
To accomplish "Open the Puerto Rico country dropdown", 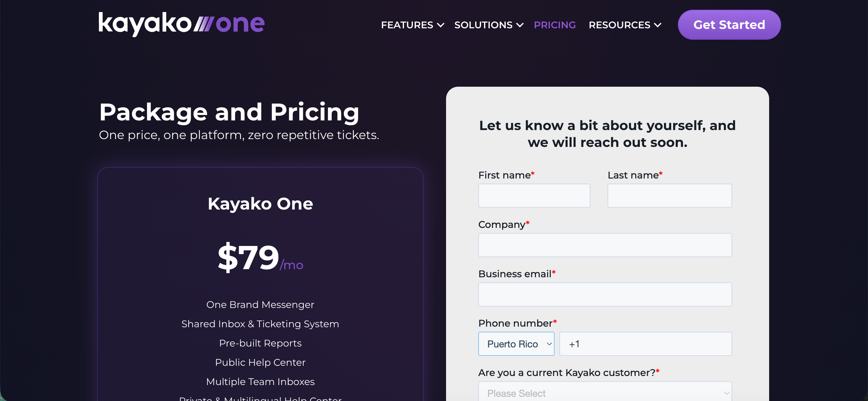I will 516,344.
